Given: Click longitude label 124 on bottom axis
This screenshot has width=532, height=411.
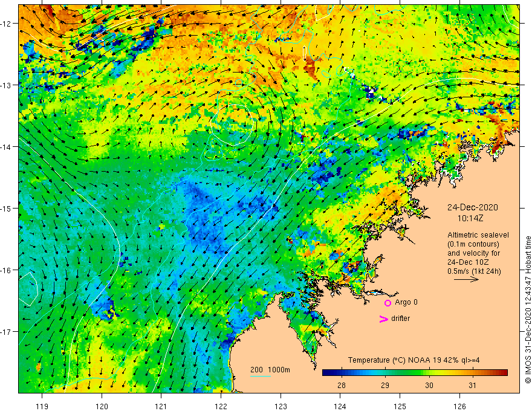Looking at the screenshot, I should (340, 406).
